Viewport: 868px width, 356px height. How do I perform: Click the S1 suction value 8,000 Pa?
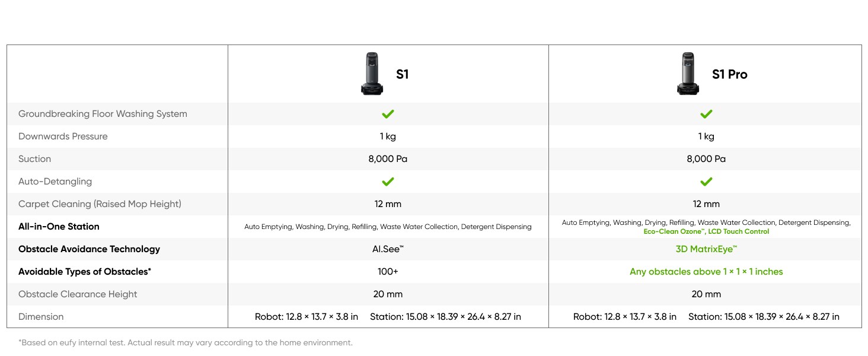(x=388, y=159)
